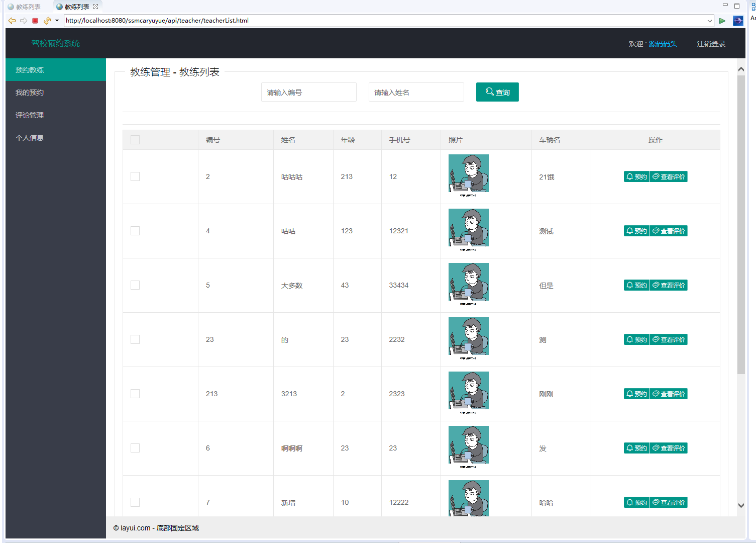Click the 源码码头 username link
The image size is (756, 543).
663,44
